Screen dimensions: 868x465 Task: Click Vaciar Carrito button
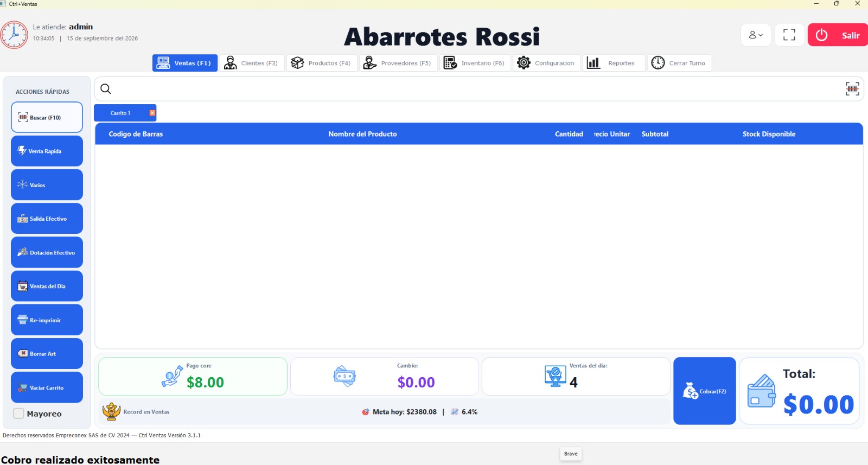point(47,387)
